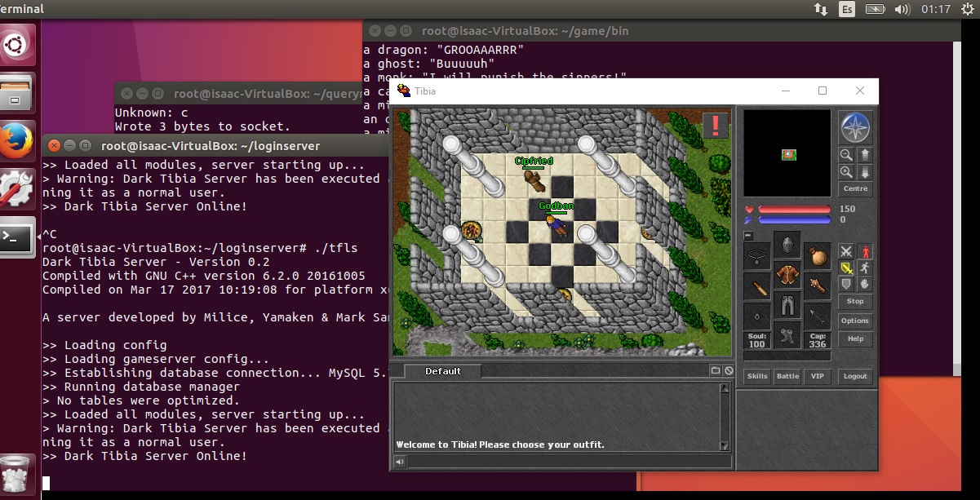Select stand while fighting mode

[x=864, y=251]
